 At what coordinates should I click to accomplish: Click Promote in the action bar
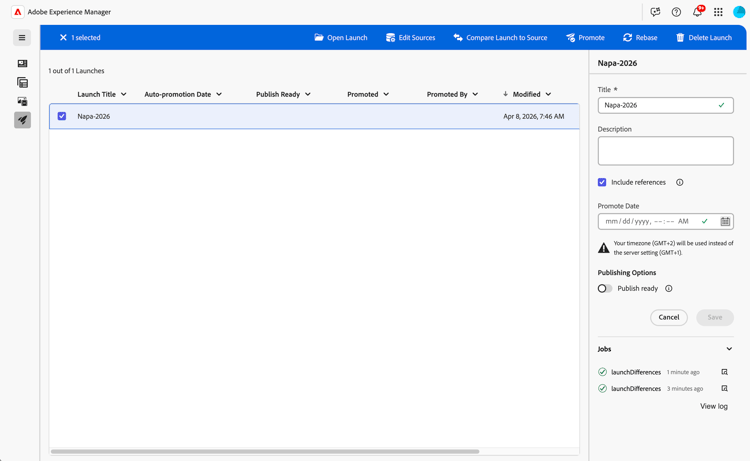tap(585, 37)
